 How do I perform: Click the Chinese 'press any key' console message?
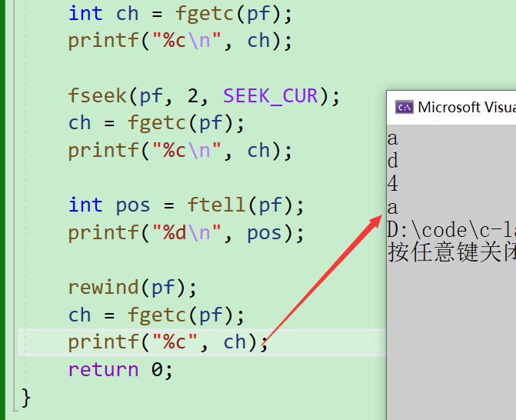coord(451,252)
